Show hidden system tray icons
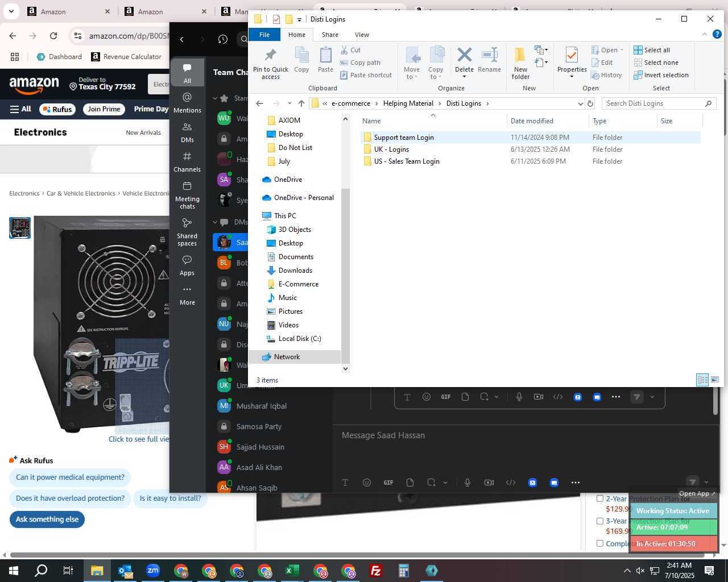The image size is (728, 582). pos(627,571)
